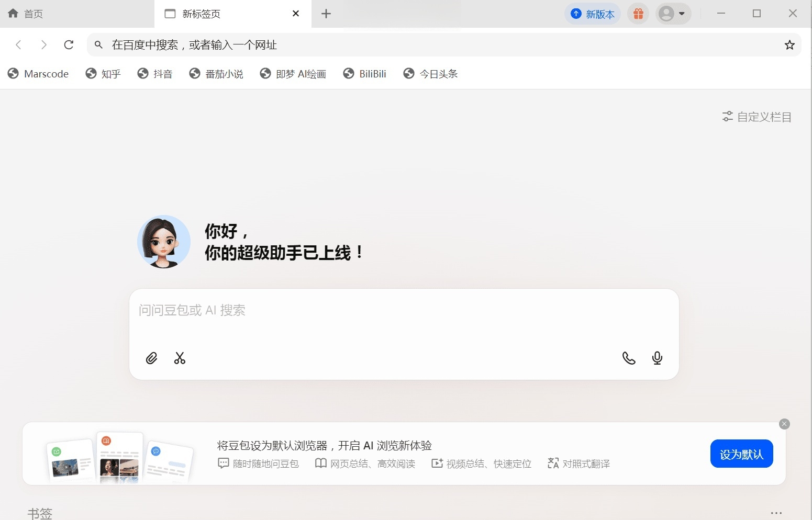Open 自定义栏目 customization settings
This screenshot has width=812, height=520.
pos(757,117)
